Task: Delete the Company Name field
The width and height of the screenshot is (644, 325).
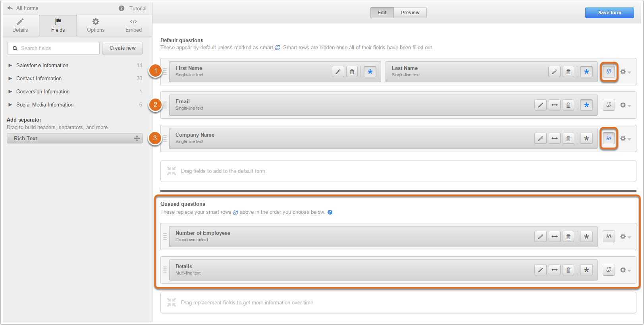Action: pyautogui.click(x=568, y=138)
